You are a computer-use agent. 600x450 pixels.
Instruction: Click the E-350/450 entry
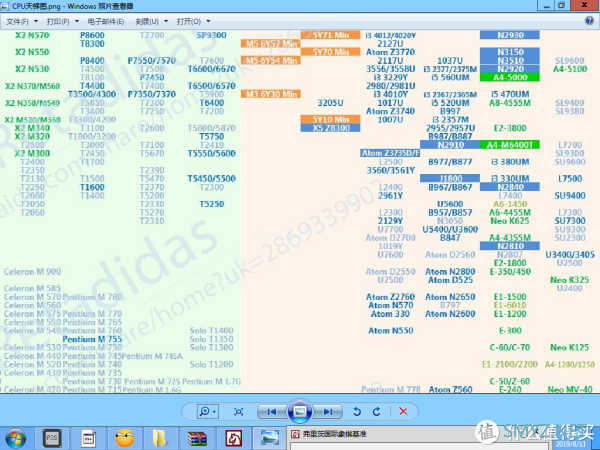[510, 272]
